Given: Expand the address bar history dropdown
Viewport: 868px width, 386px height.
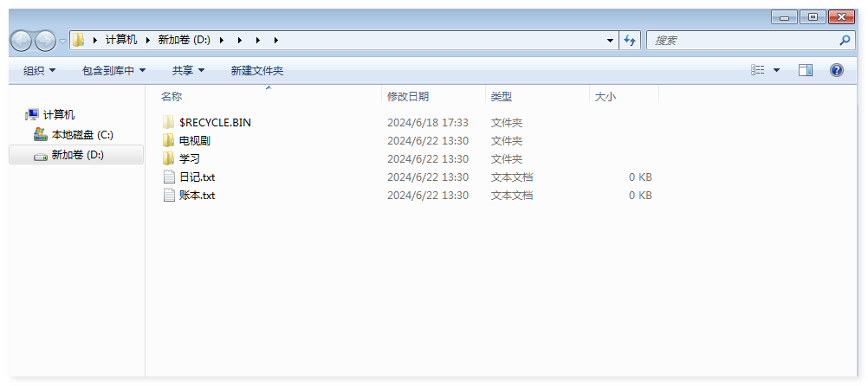Looking at the screenshot, I should tap(611, 41).
